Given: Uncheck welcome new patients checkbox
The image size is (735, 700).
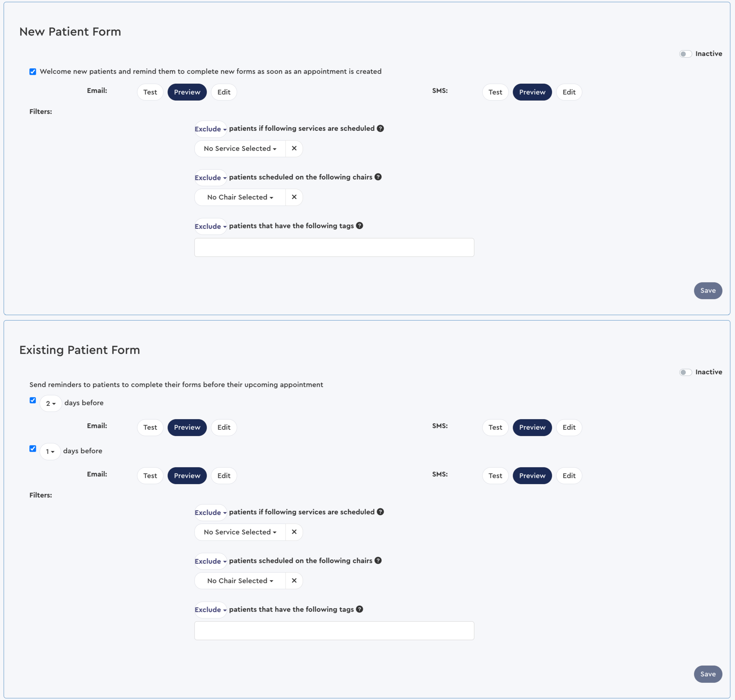Looking at the screenshot, I should coord(33,72).
